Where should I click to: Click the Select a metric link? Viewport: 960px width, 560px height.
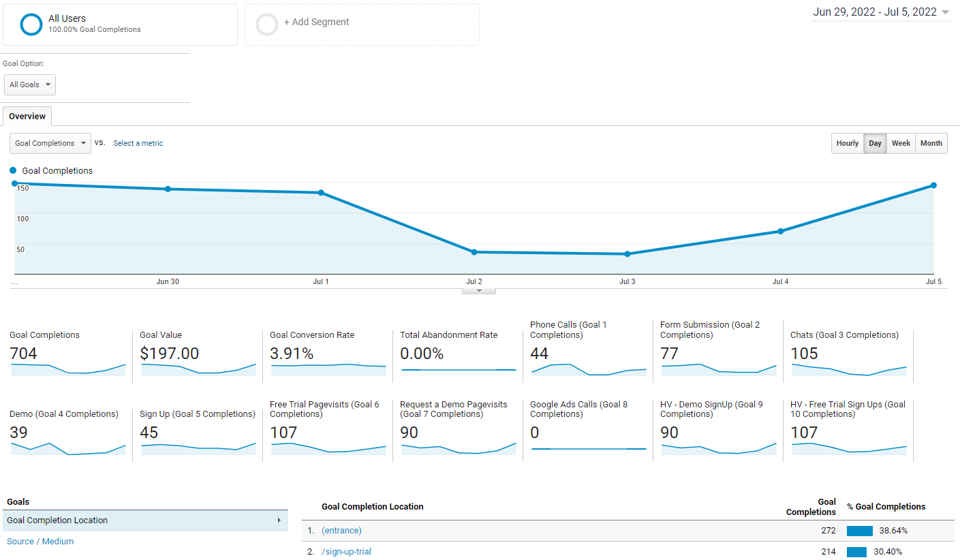(138, 143)
